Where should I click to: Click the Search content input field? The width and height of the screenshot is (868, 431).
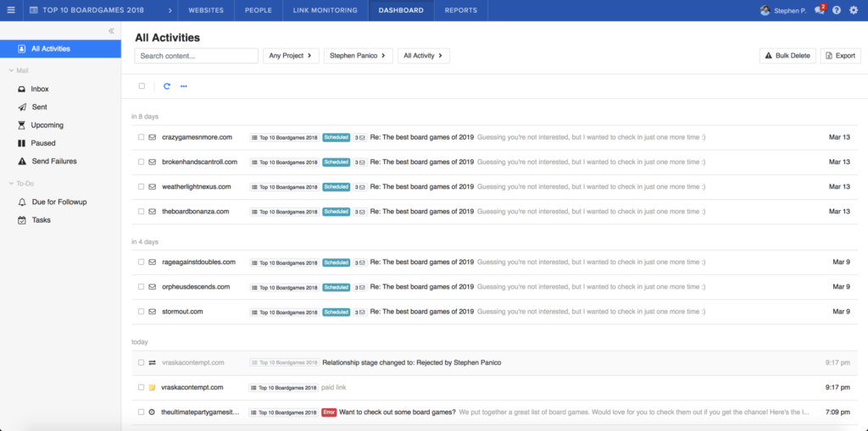point(196,56)
